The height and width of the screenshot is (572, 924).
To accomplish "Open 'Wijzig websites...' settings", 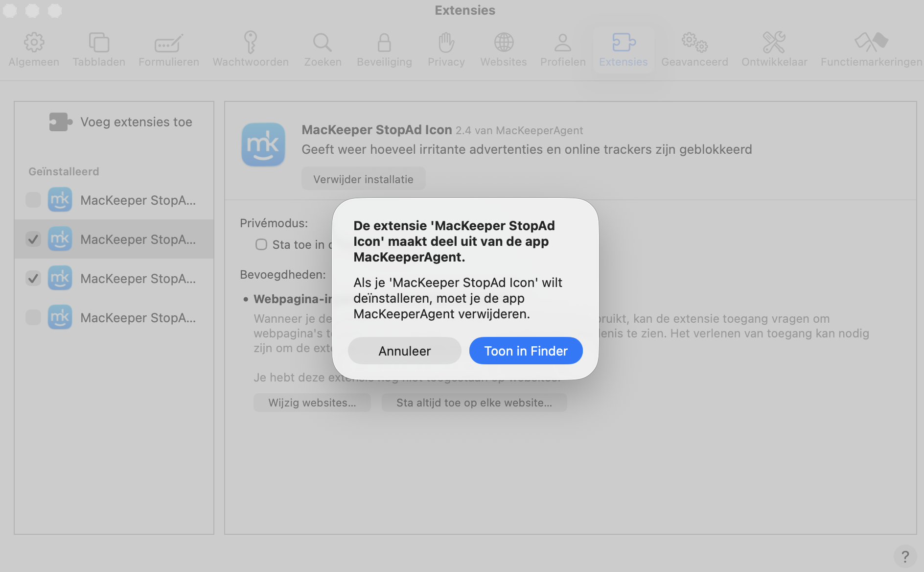I will [x=312, y=402].
